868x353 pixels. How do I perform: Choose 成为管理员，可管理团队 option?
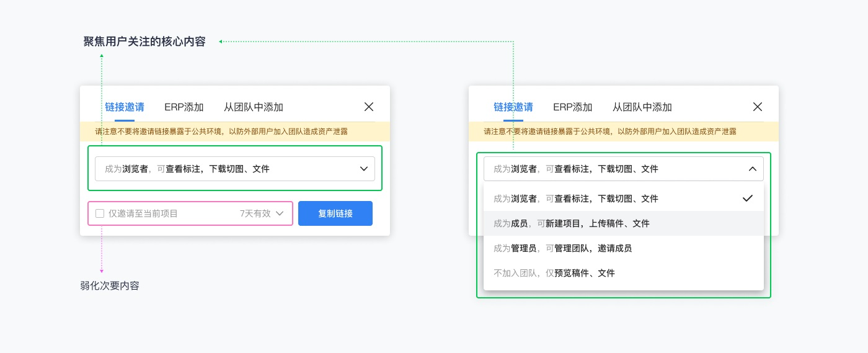(624, 248)
